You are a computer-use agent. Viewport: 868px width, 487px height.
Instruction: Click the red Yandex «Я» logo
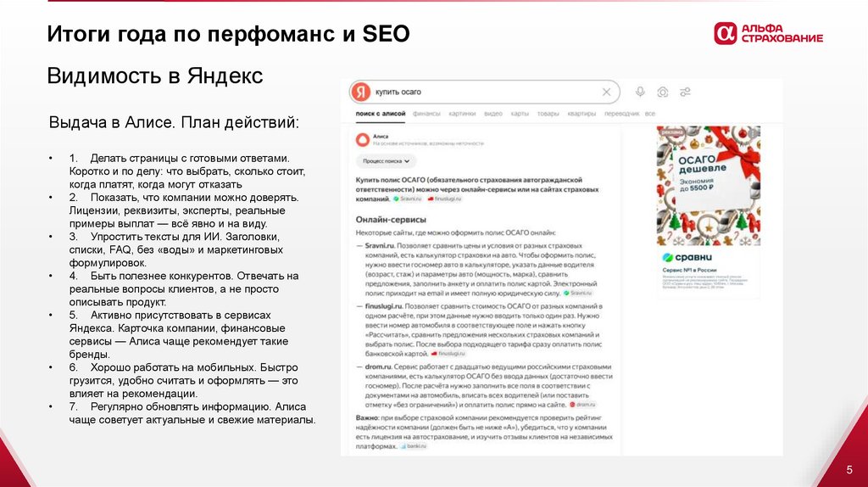click(361, 92)
